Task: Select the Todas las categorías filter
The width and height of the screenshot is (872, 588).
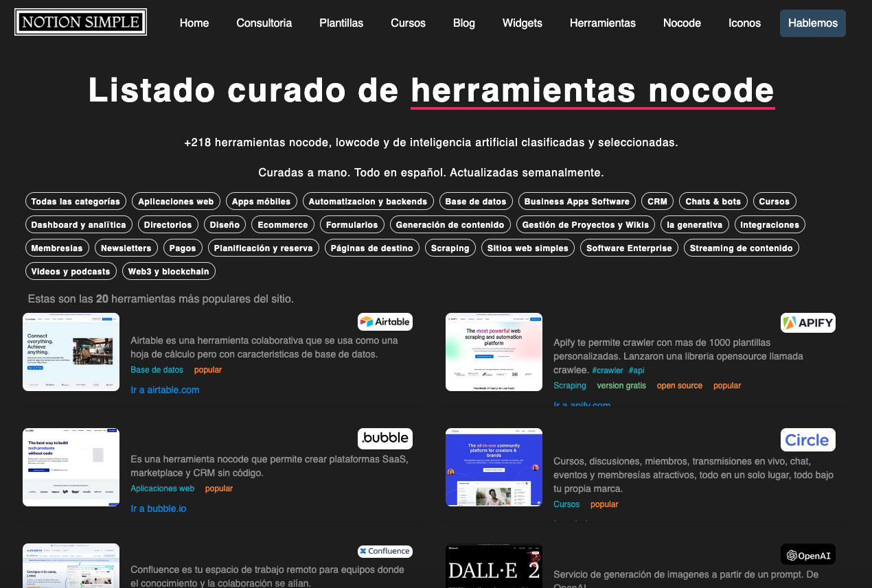Action: (76, 201)
